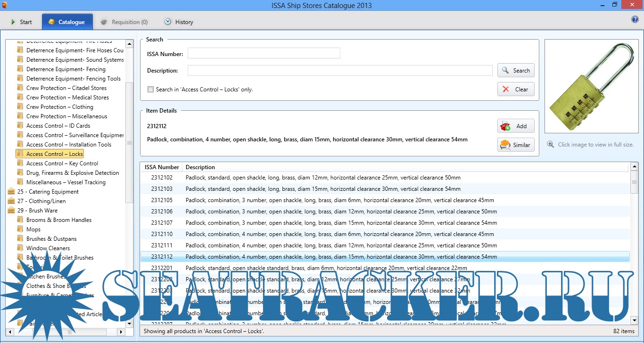Screen dimensions: 644x343
Task: Click the Clear button
Action: [515, 89]
